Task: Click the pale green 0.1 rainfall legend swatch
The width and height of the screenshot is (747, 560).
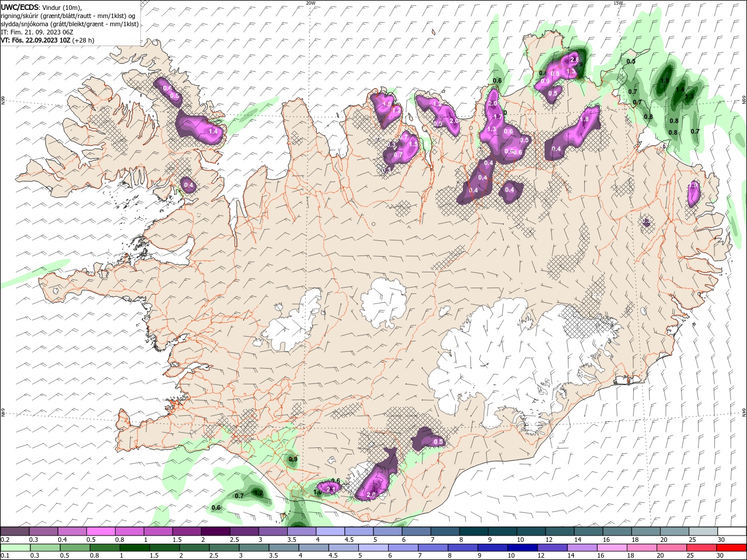Action: point(15,548)
